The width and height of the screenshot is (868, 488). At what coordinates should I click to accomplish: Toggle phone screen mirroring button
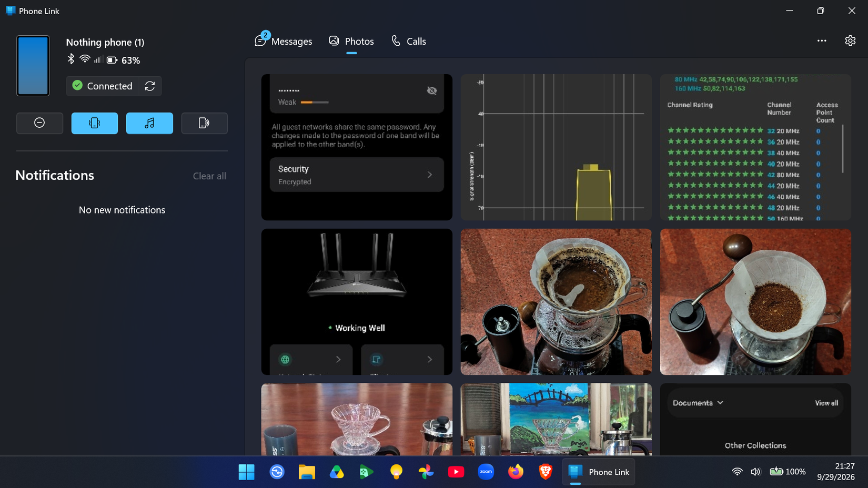point(204,123)
